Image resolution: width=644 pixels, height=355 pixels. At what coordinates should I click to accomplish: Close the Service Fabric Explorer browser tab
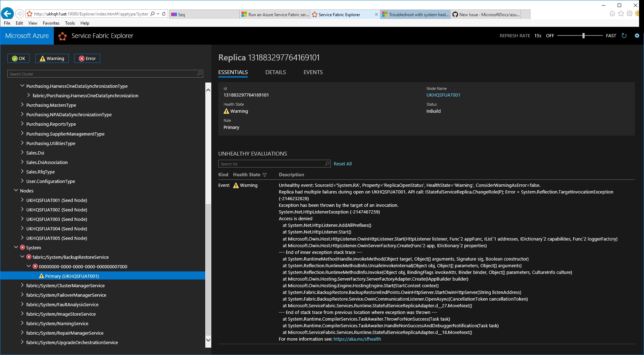pos(376,14)
